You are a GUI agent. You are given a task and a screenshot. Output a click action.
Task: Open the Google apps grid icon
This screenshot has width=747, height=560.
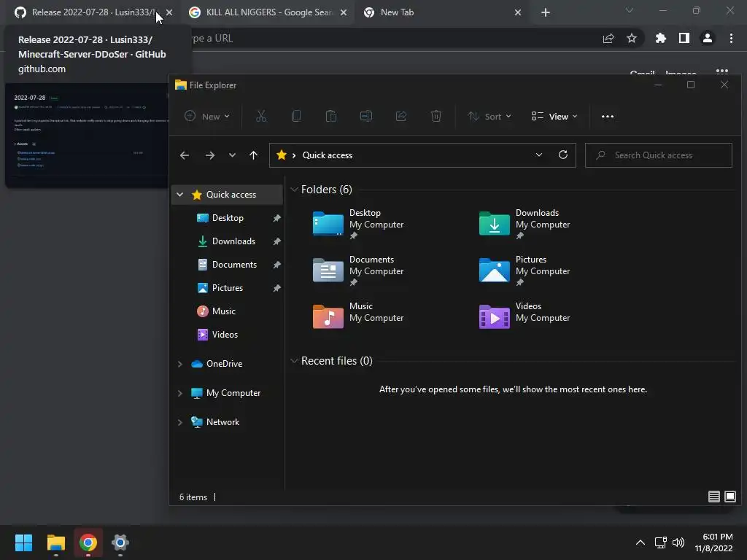pos(722,72)
